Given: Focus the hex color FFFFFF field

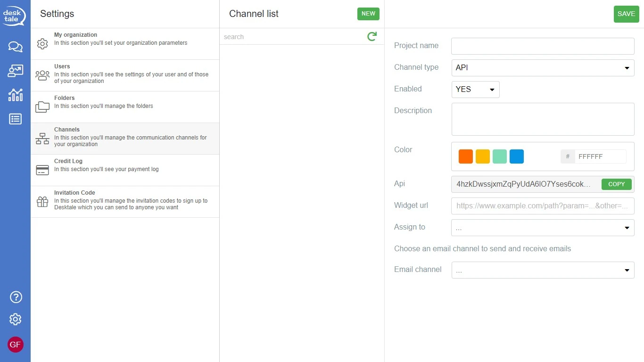Looking at the screenshot, I should [600, 156].
